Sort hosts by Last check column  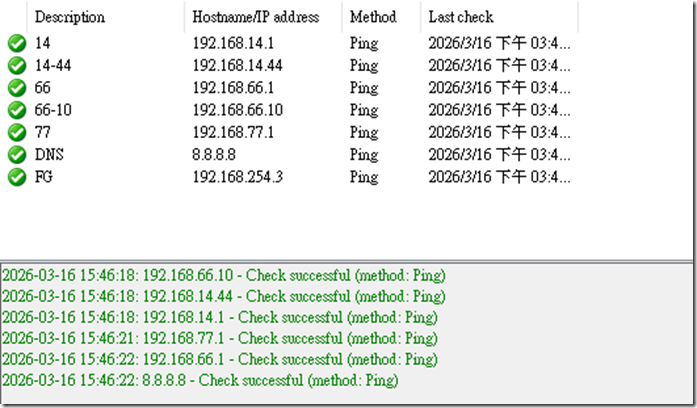coord(461,17)
